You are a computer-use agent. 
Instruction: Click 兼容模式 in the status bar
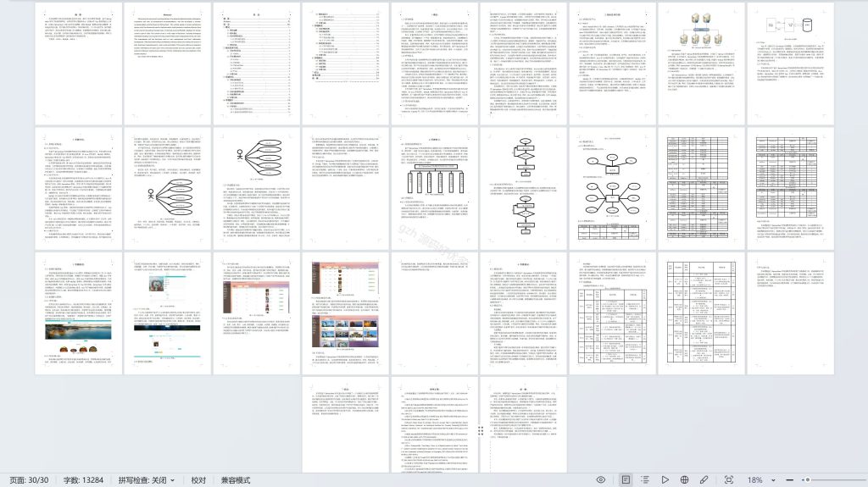click(x=236, y=480)
